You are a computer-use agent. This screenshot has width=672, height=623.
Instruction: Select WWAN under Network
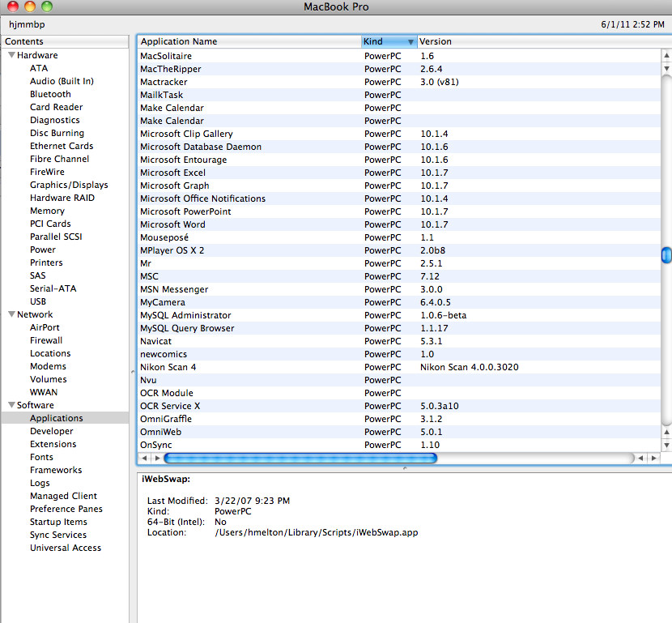pyautogui.click(x=43, y=392)
